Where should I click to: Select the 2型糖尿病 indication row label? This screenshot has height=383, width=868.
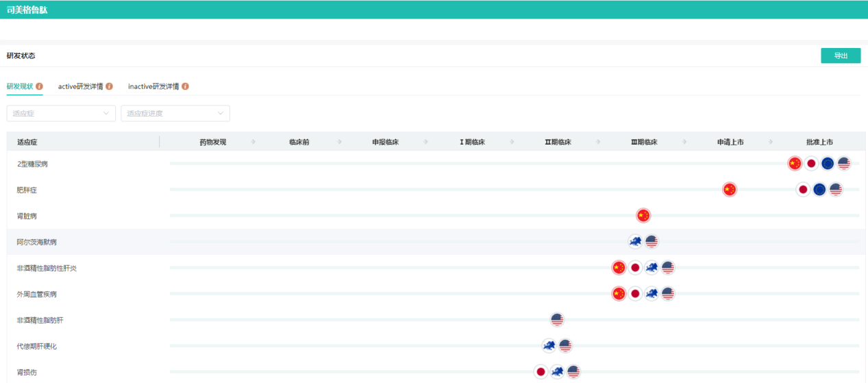tap(32, 164)
